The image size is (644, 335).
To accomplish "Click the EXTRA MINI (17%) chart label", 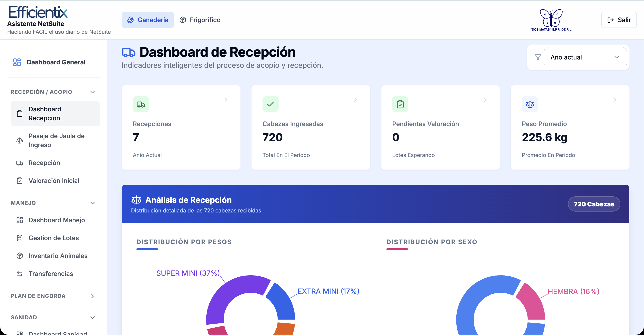I will (328, 291).
